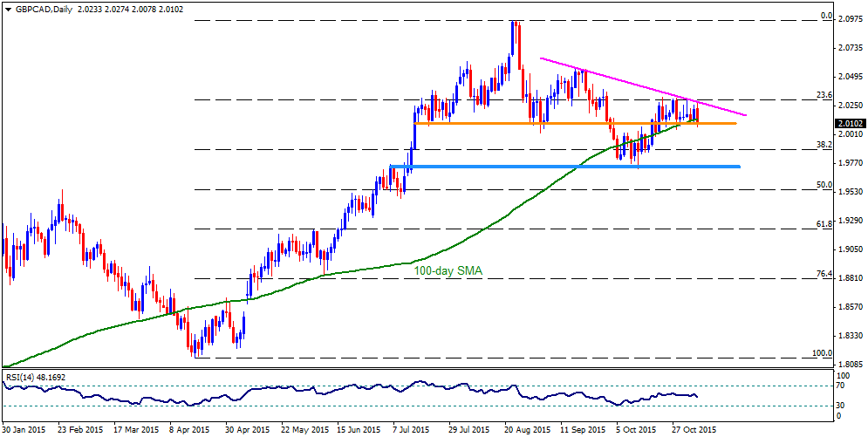Image resolution: width=868 pixels, height=437 pixels.
Task: Select the 50.0 Fibonacci level label
Action: point(825,185)
